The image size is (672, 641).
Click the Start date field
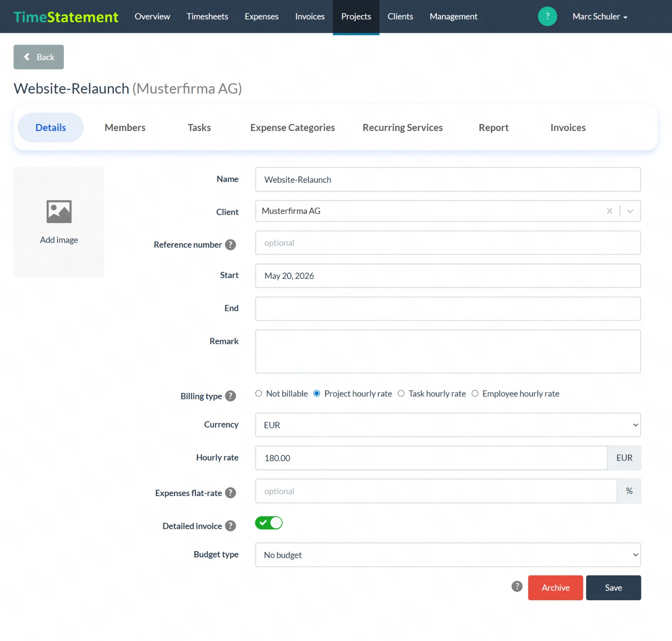tap(448, 276)
